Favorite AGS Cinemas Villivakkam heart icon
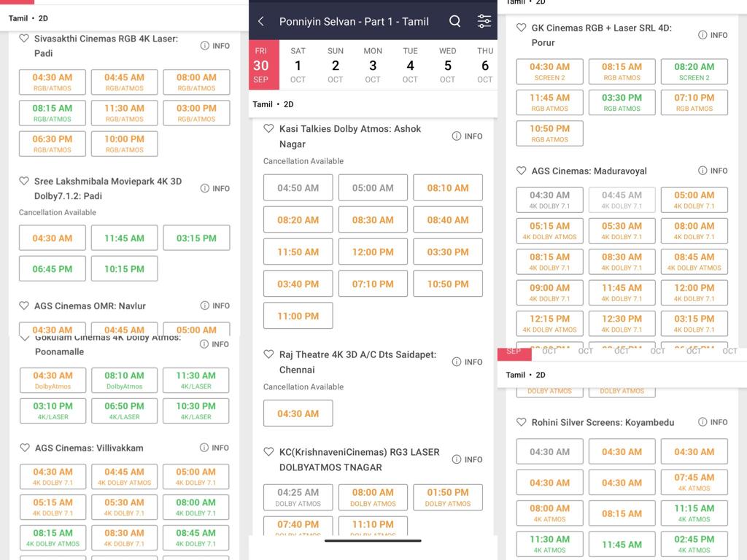747x560 pixels. 25,448
